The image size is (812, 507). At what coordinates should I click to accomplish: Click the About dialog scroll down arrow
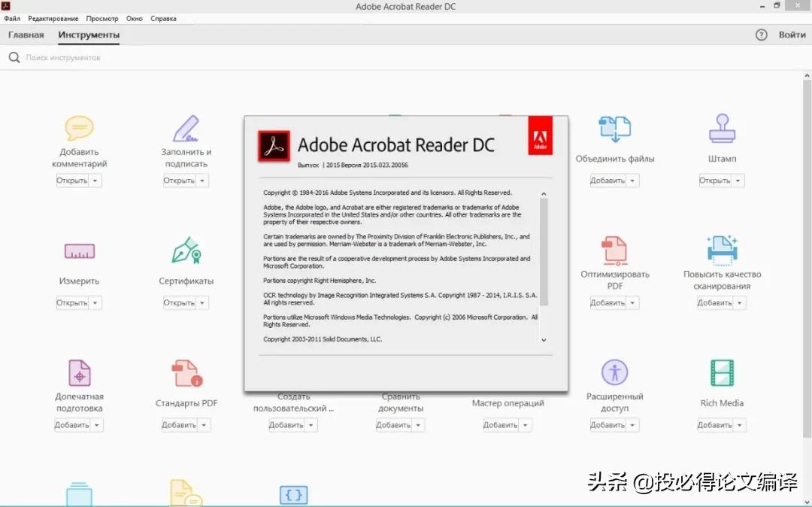coord(544,340)
